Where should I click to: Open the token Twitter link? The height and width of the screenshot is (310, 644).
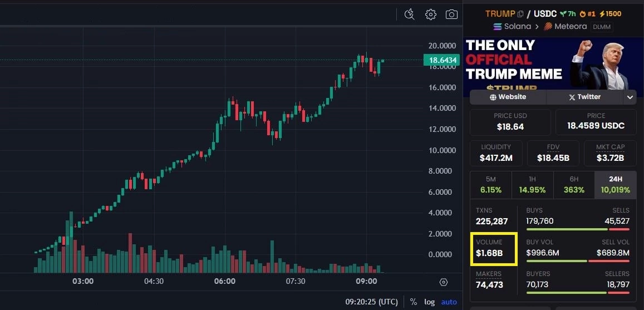pos(584,97)
